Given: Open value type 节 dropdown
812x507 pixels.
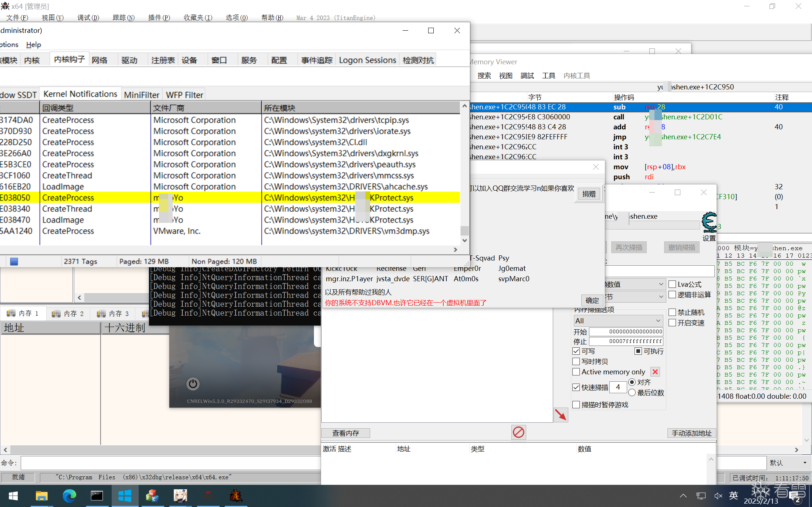Looking at the screenshot, I should (635, 297).
